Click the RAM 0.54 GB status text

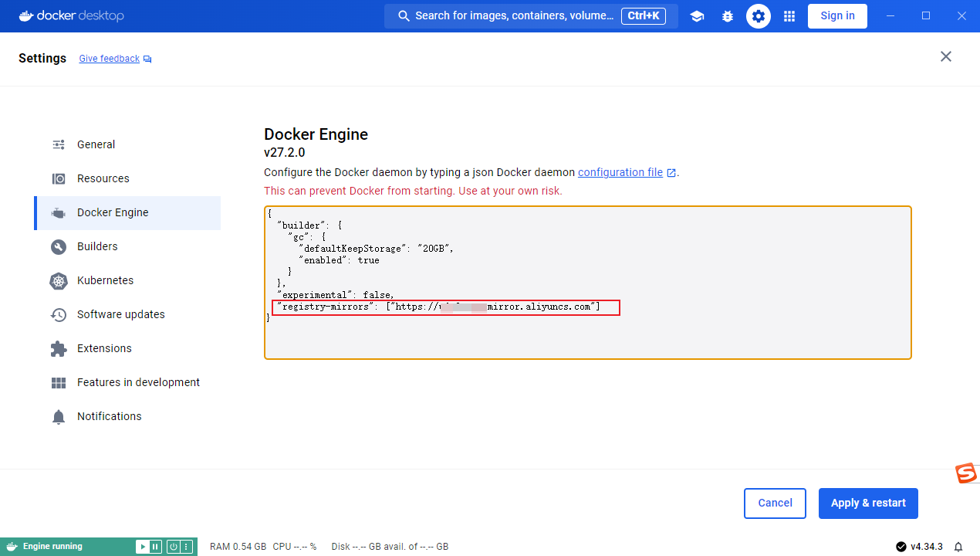point(238,547)
